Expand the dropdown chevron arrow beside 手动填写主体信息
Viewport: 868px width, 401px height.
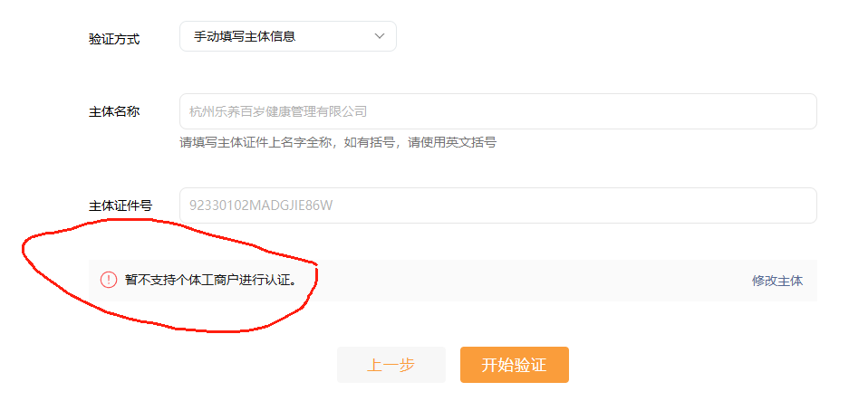[x=380, y=36]
